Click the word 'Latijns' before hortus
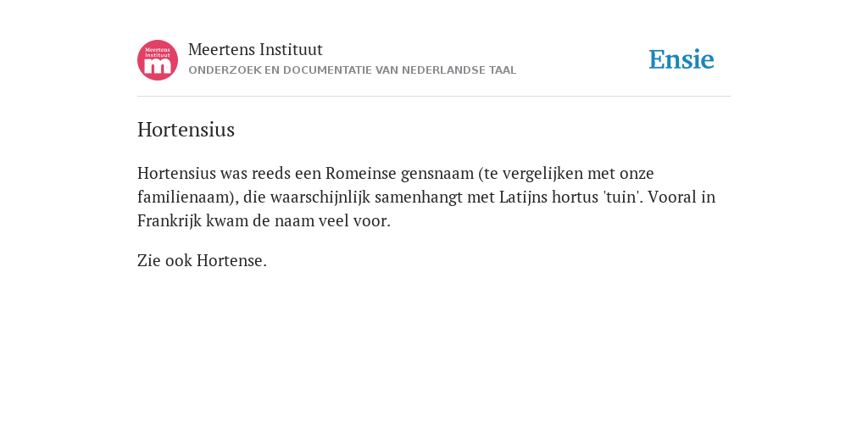868x434 pixels. point(523,197)
